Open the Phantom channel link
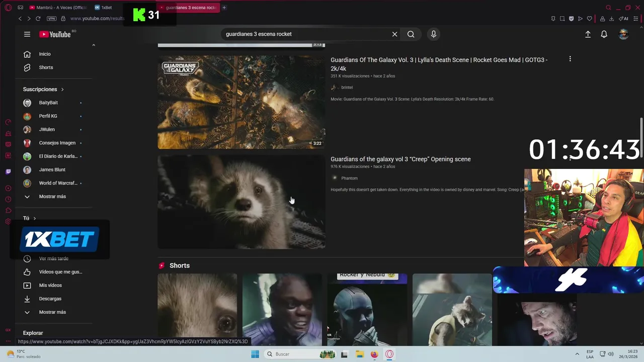This screenshot has width=644, height=362. [349, 178]
